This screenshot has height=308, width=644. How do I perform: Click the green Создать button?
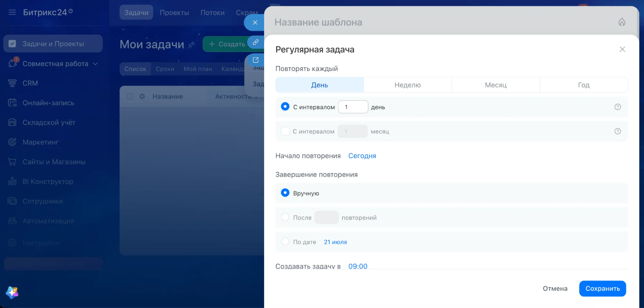pyautogui.click(x=226, y=44)
